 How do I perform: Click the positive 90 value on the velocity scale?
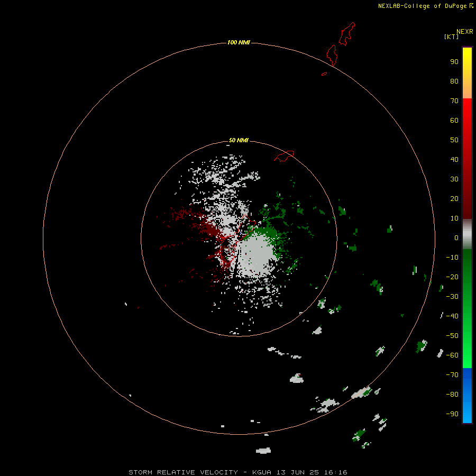pyautogui.click(x=454, y=62)
